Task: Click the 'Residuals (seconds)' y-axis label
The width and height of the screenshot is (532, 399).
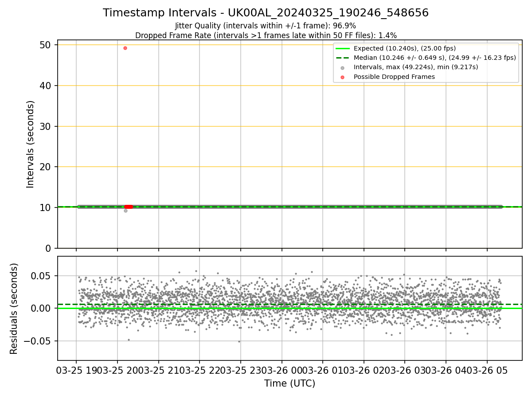Action: pyautogui.click(x=14, y=309)
